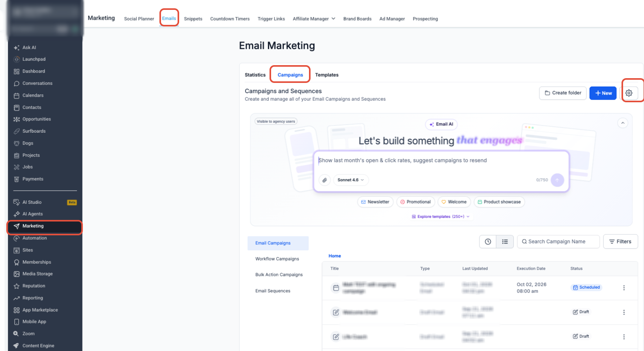The image size is (644, 351).
Task: Open Media Storage in the sidebar
Action: coord(37,274)
